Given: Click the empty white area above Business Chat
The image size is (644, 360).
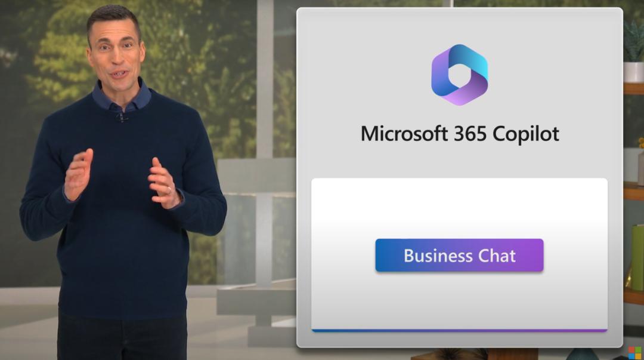Looking at the screenshot, I should tap(459, 208).
